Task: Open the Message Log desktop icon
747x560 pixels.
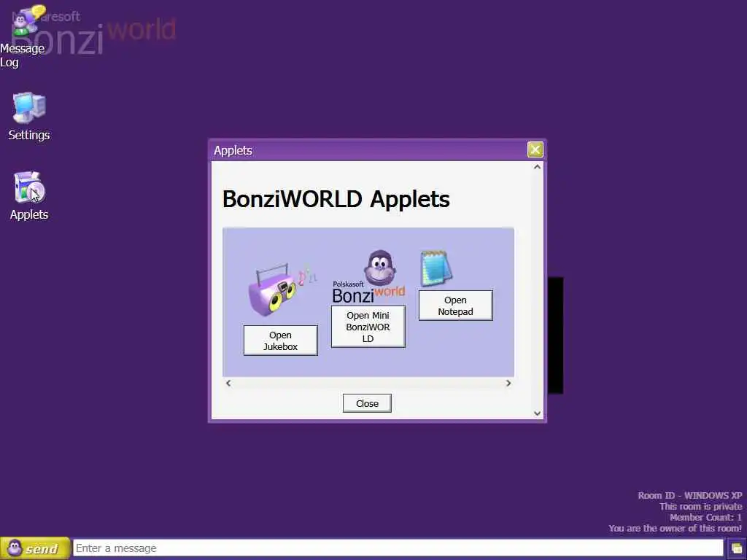Action: coord(23,37)
